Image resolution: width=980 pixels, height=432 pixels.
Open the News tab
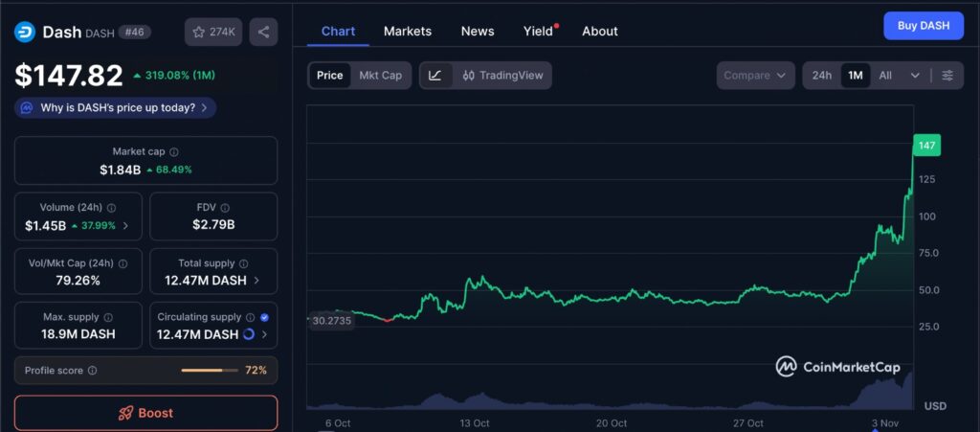tap(478, 32)
